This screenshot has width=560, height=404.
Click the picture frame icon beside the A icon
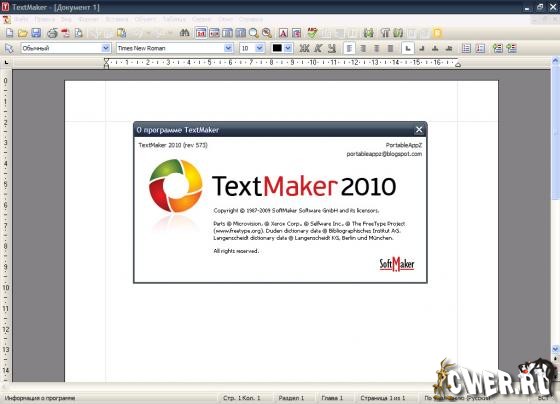[x=296, y=33]
